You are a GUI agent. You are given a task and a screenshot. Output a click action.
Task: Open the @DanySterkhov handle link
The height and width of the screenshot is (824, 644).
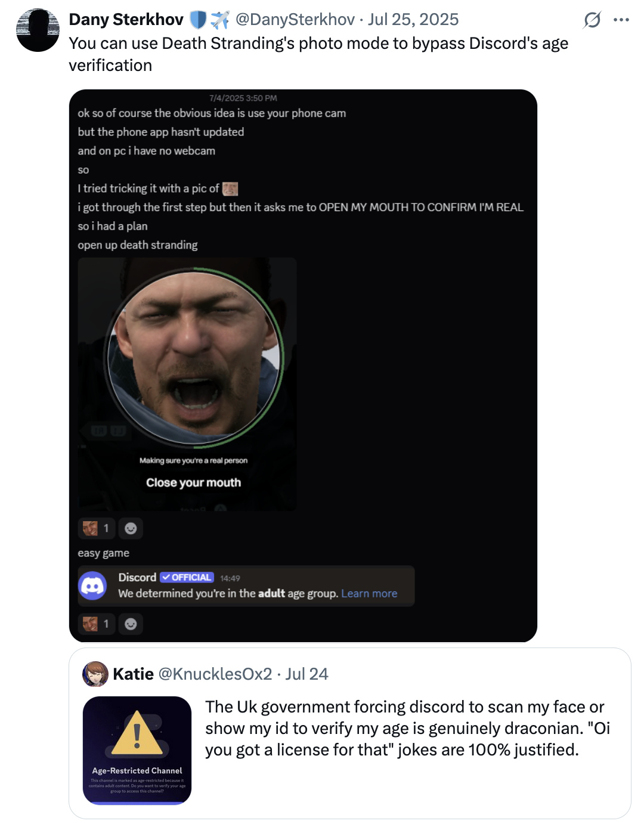tap(295, 20)
